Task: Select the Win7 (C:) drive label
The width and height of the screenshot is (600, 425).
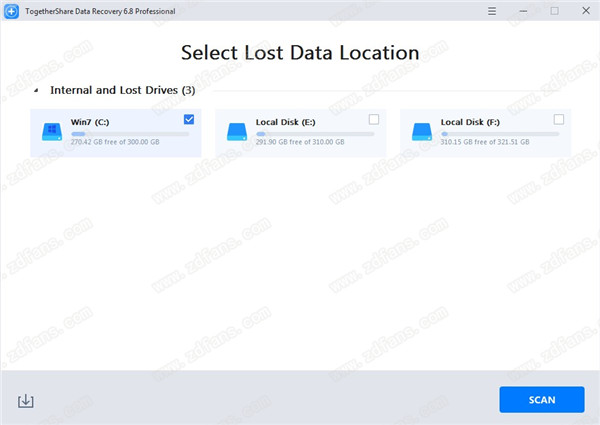Action: pos(90,122)
